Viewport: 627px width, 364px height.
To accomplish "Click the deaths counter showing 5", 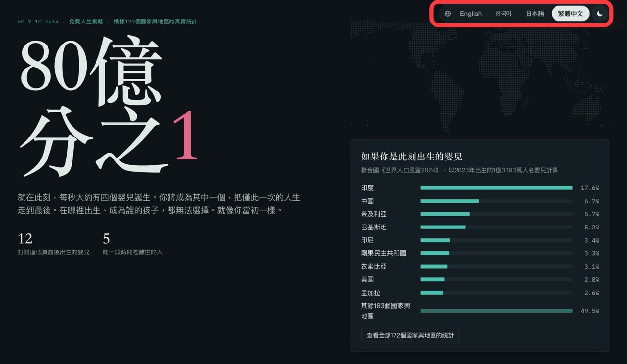I will pos(106,239).
